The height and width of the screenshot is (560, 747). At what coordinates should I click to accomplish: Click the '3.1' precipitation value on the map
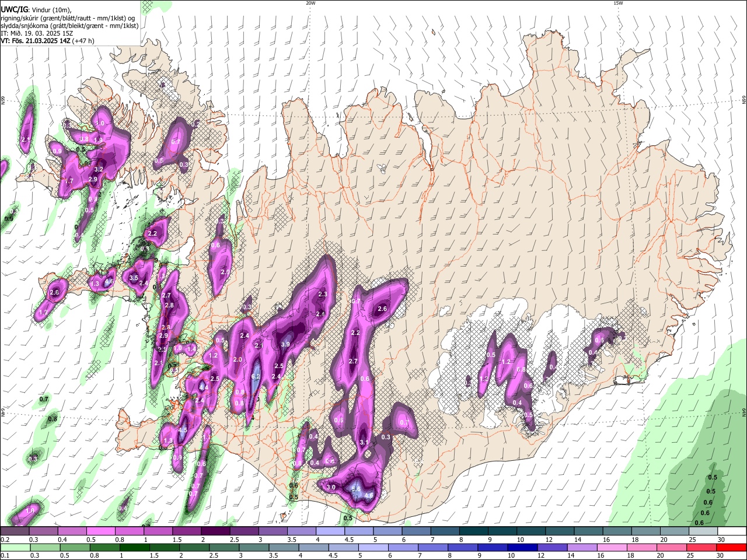point(364,442)
